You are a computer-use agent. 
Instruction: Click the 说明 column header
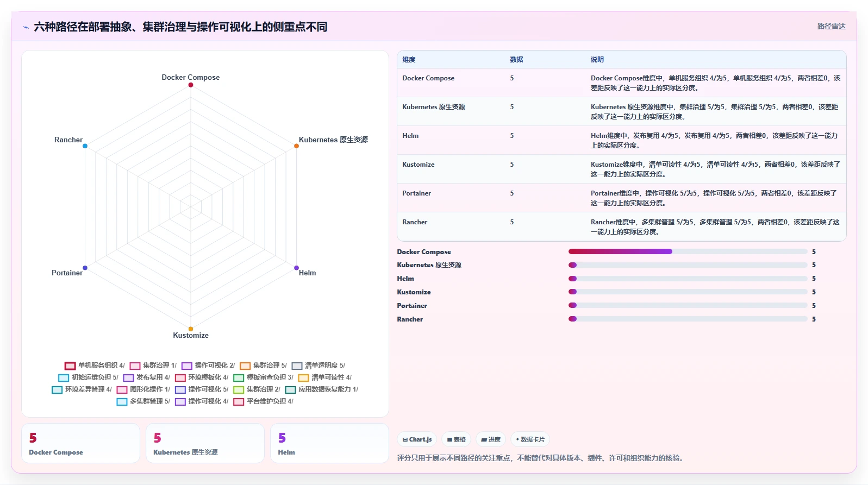597,60
